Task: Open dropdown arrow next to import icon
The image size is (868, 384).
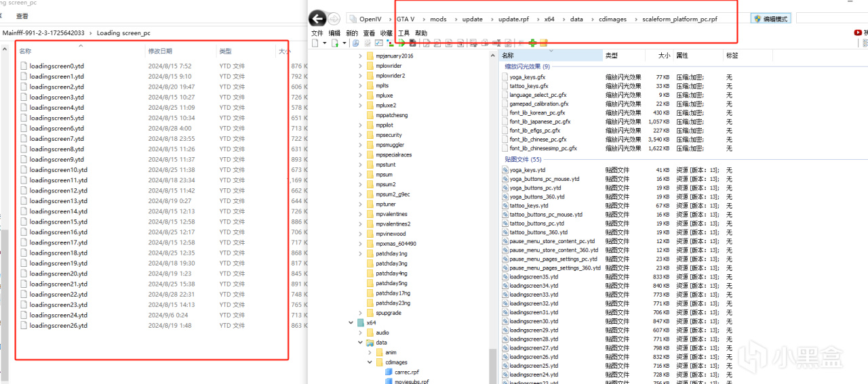Action: (344, 43)
